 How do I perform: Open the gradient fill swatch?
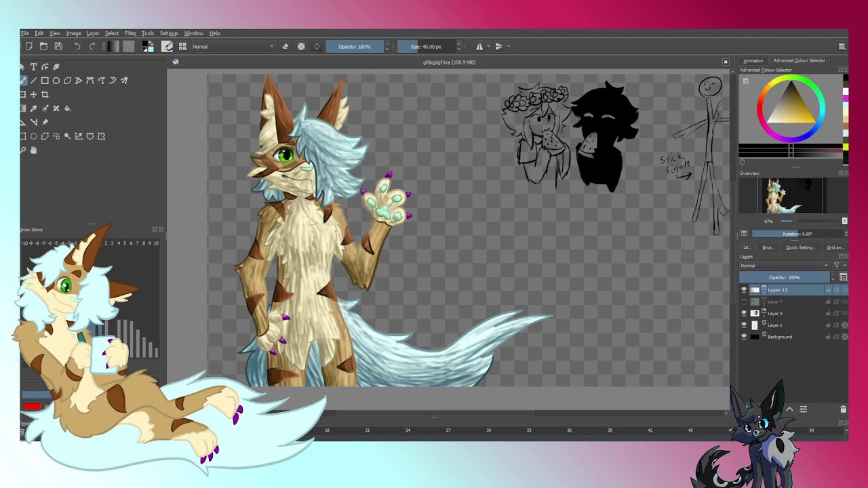point(113,46)
